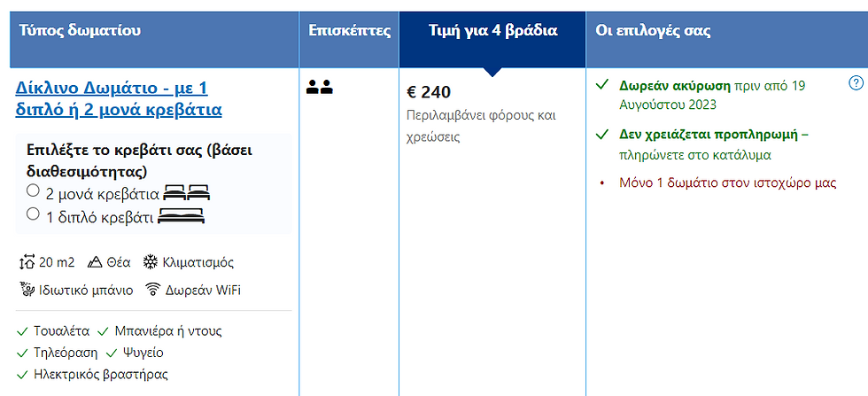This screenshot has height=396, width=868.
Task: Click the private bathroom icon
Action: coord(27,289)
